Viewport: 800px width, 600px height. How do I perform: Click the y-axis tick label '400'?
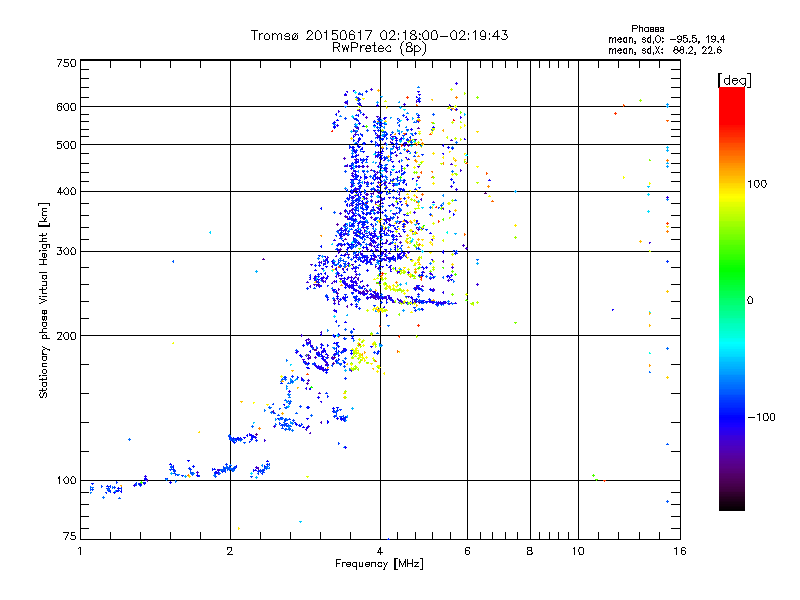point(66,192)
